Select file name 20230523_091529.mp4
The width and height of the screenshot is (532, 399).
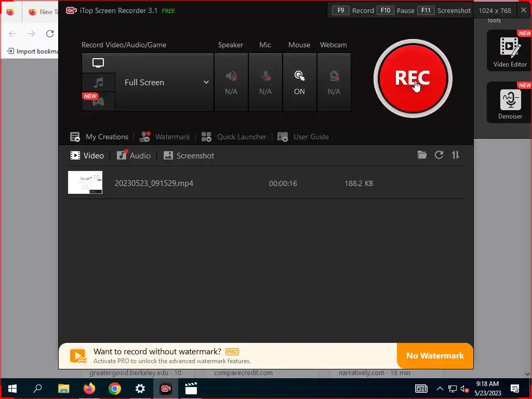click(154, 183)
